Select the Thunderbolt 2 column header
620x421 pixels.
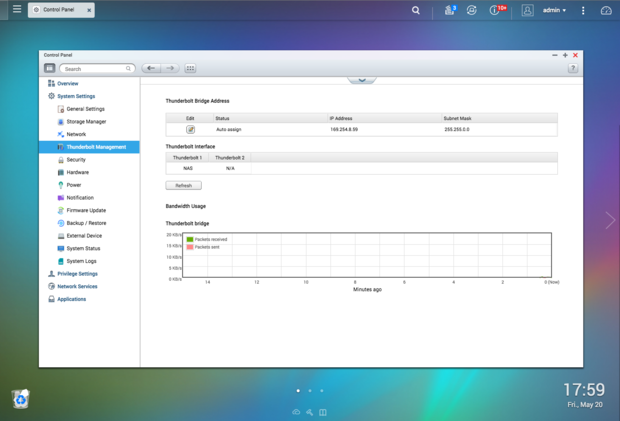click(230, 157)
